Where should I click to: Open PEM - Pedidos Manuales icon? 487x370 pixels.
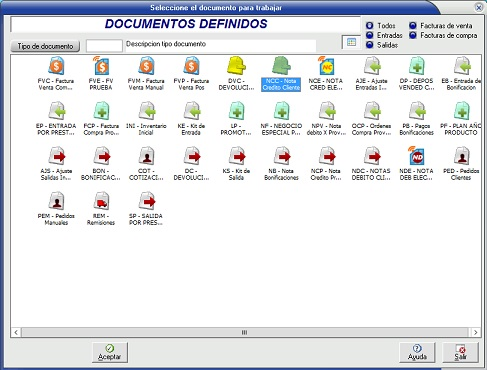[56, 201]
